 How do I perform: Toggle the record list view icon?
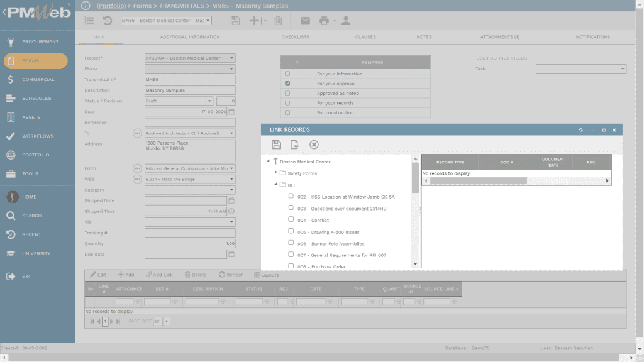(89, 21)
